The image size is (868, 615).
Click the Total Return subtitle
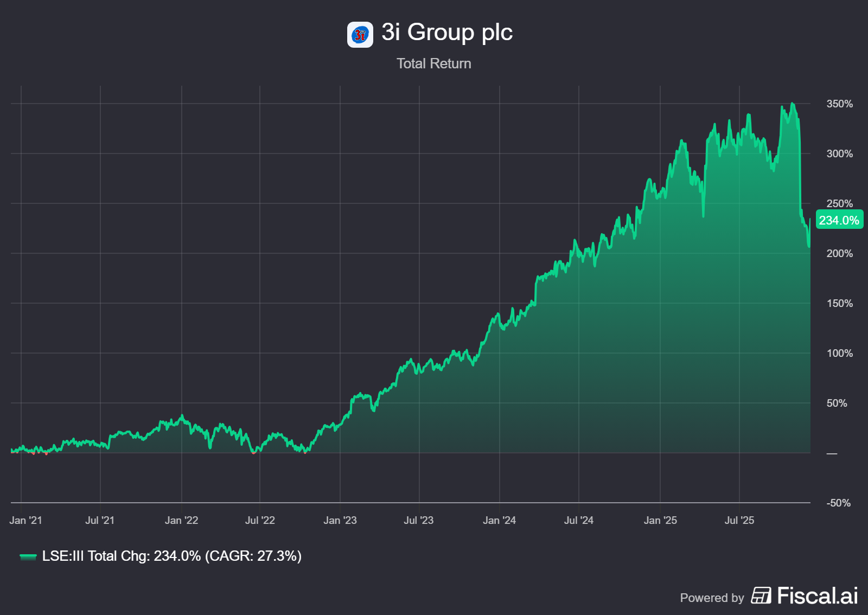pyautogui.click(x=433, y=63)
